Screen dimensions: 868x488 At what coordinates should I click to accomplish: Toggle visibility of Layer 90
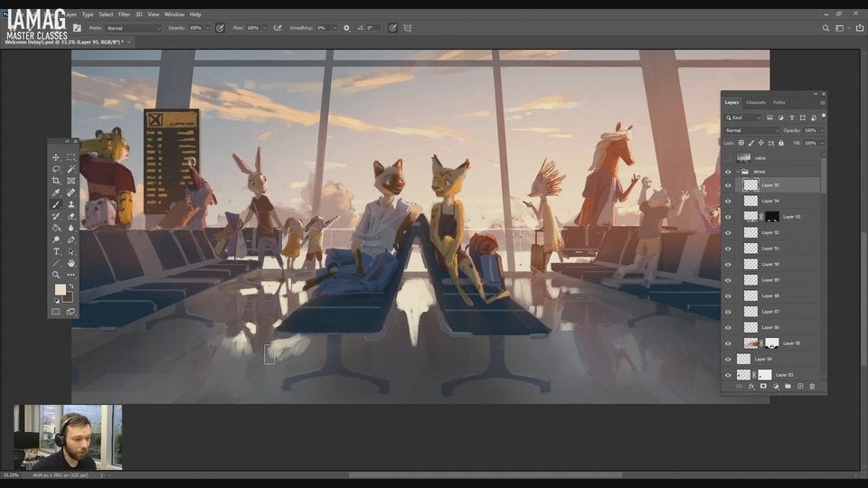(x=728, y=264)
